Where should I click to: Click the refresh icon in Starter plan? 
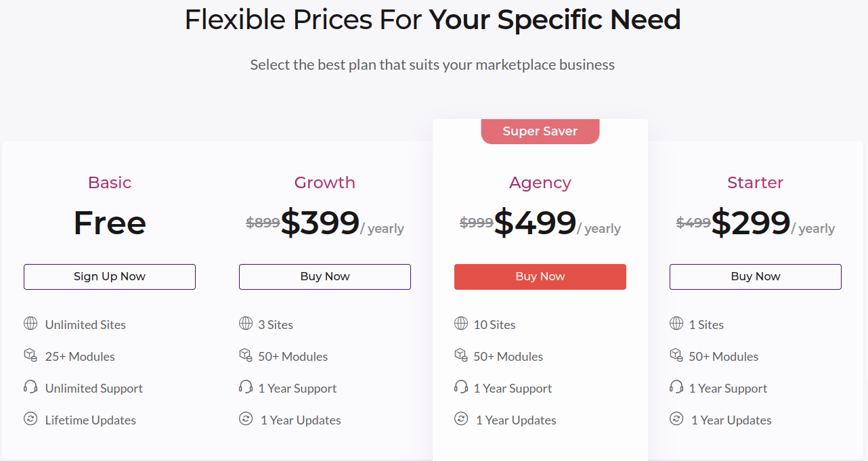pos(676,419)
